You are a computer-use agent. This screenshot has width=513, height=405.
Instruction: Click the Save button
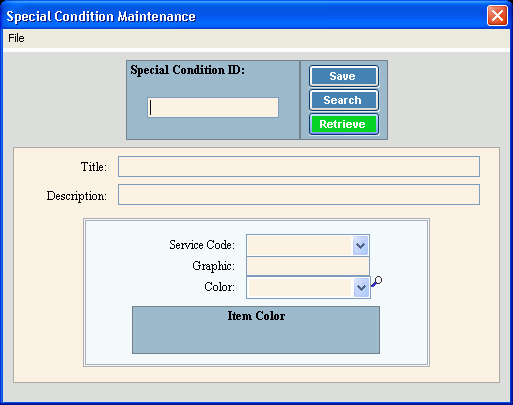(344, 76)
